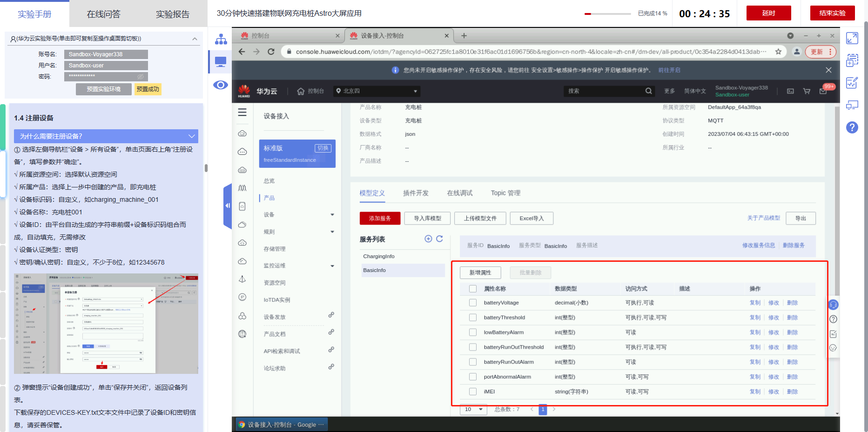Click the link icon beside 产品文档
This screenshot has height=432, width=868.
[x=331, y=332]
